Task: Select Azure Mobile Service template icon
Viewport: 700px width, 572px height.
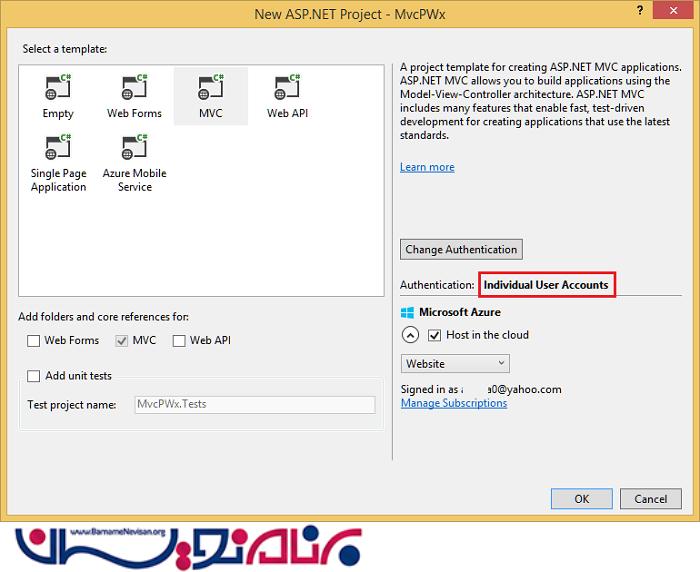Action: pyautogui.click(x=134, y=147)
